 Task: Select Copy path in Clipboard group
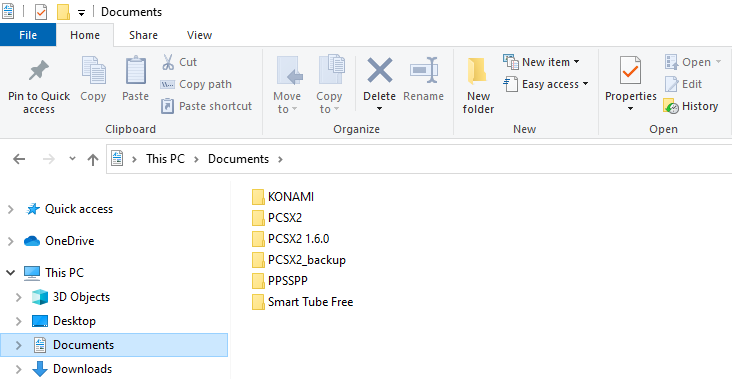coord(196,84)
